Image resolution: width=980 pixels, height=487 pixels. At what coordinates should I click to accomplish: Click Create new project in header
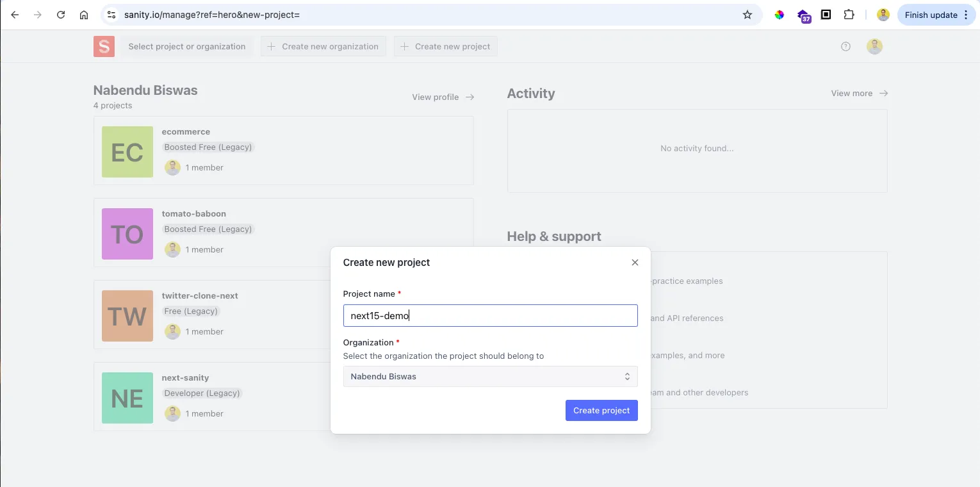click(x=446, y=46)
